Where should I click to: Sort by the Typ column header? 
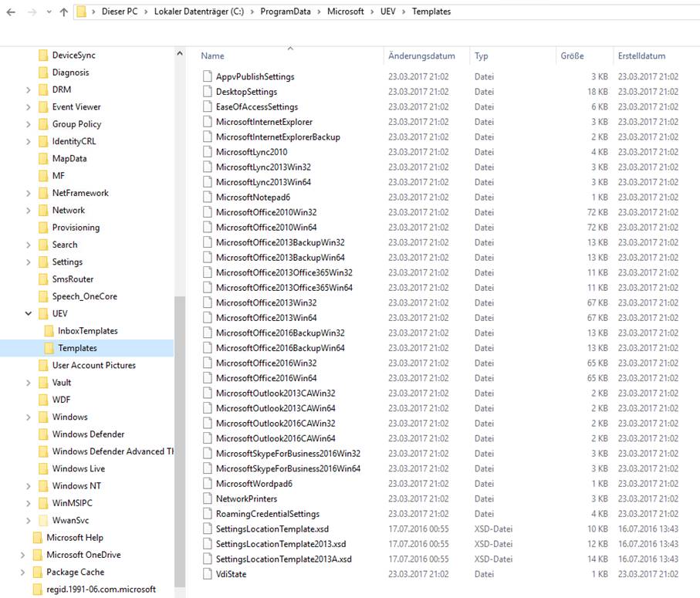coord(482,56)
